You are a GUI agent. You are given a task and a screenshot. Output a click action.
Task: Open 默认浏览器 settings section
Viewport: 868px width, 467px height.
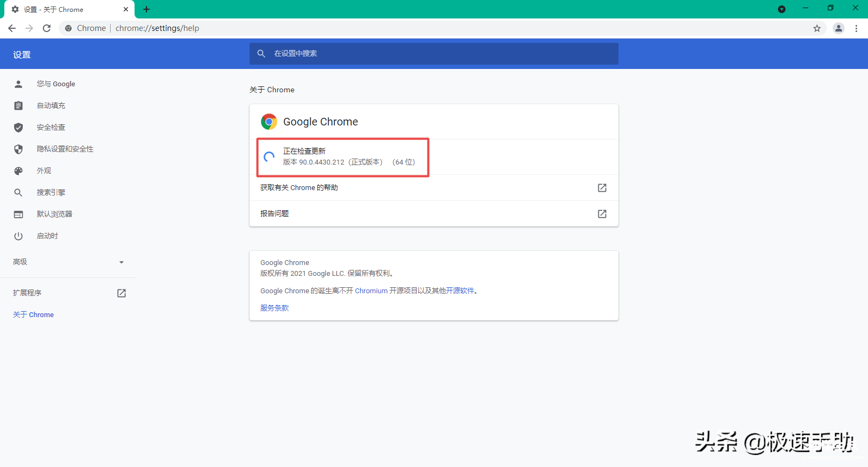(x=54, y=214)
